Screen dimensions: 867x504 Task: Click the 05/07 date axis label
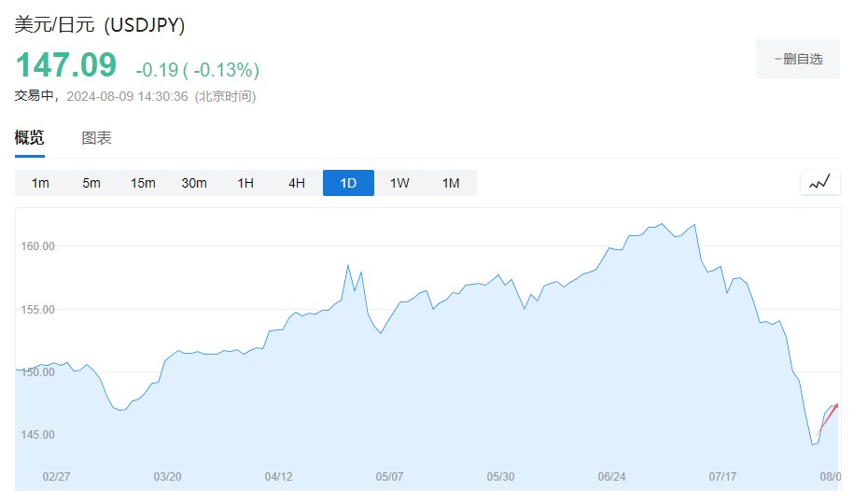coord(389,477)
